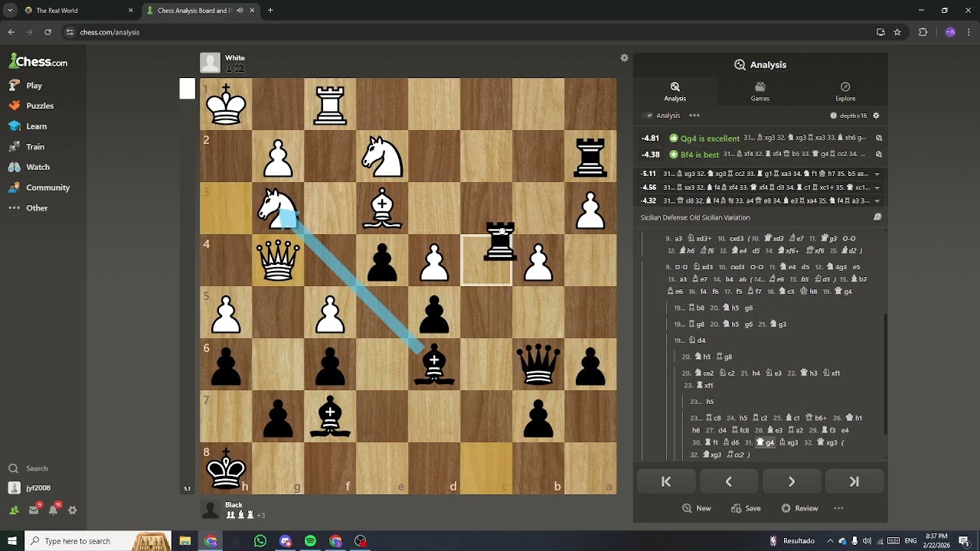Open the friends icon in the sidebar footer
This screenshot has width=980, height=551.
(x=14, y=510)
